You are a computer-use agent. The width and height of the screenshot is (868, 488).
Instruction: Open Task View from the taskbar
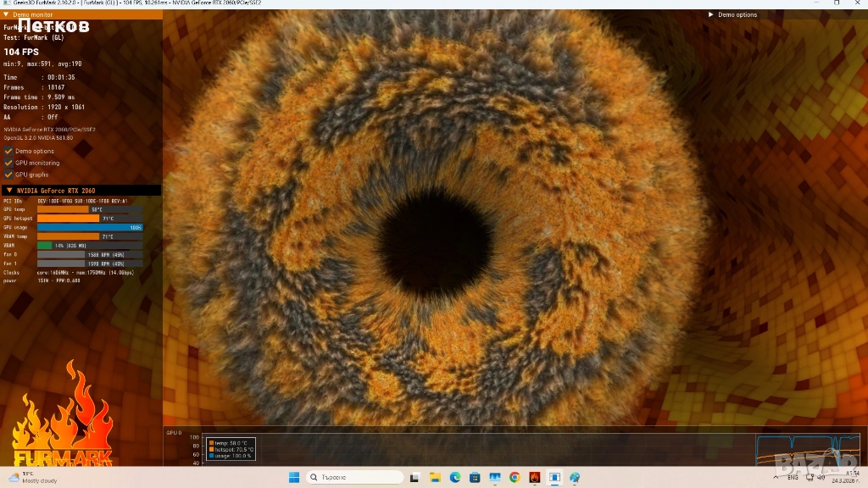[415, 478]
